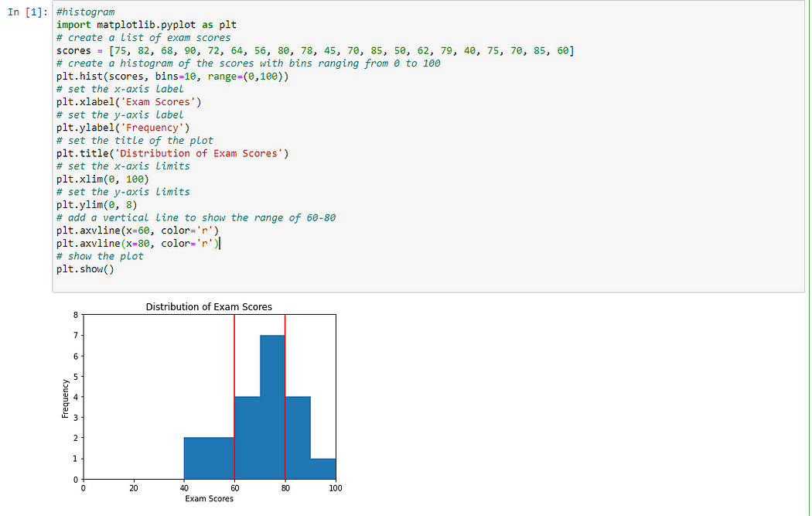This screenshot has height=516, width=812.
Task: Click the red vertical line at 60
Action: [x=235, y=387]
